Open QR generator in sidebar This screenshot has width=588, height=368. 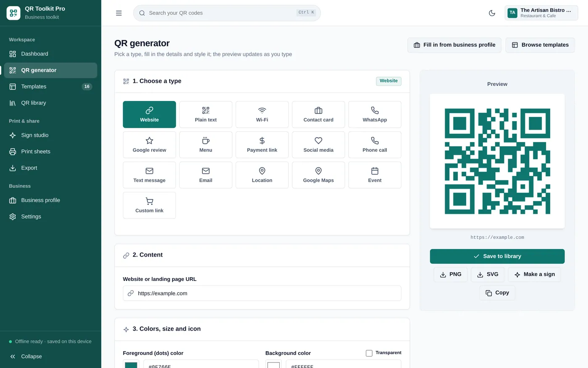click(50, 70)
